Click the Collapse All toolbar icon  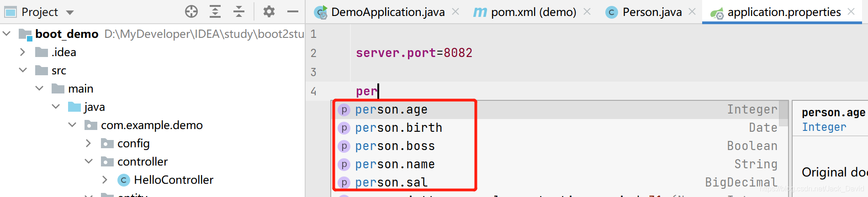(239, 12)
